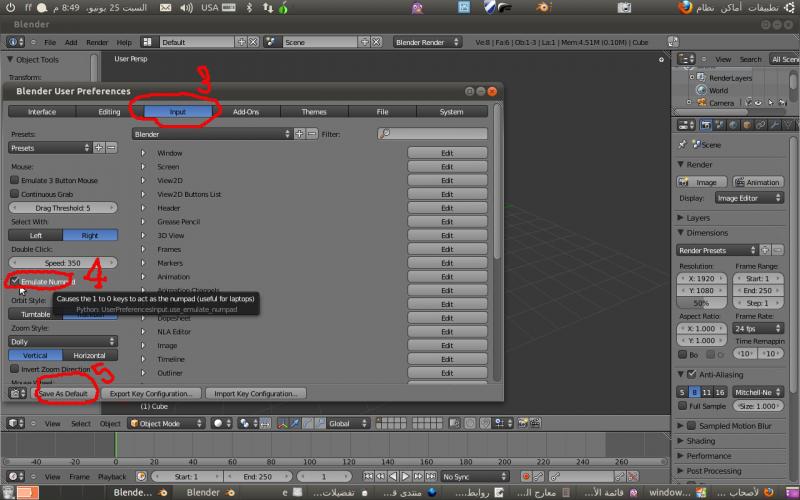Expand the 3D View keymap category
Screen dimensions: 800x500
coord(143,235)
